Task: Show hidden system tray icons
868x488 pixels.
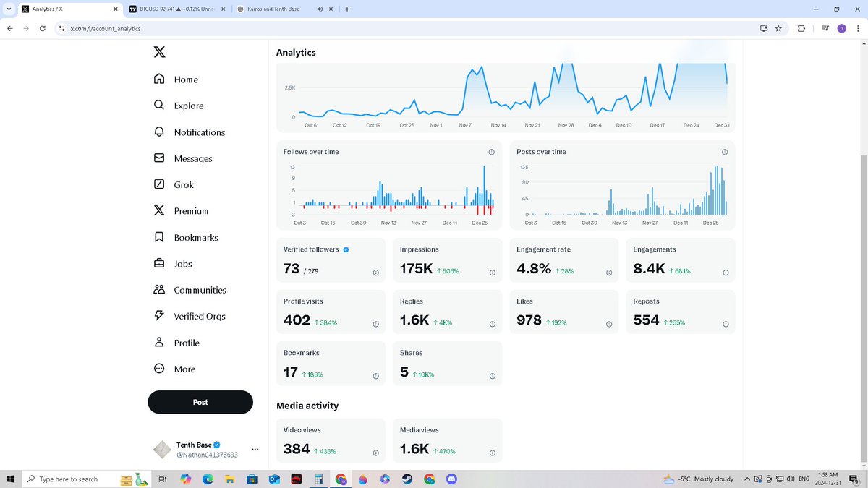Action: pos(749,479)
